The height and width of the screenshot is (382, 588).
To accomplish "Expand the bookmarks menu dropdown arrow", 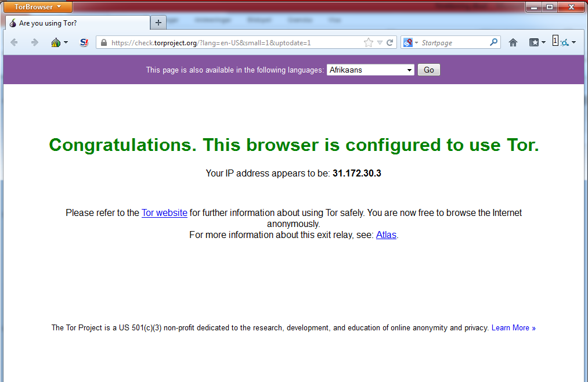I will coord(543,43).
